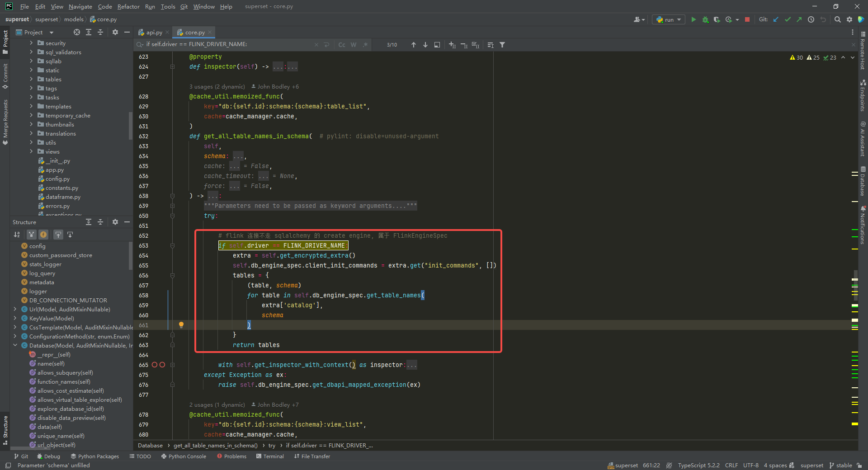868x470 pixels.
Task: Collapse all in Project panel
Action: pyautogui.click(x=100, y=32)
